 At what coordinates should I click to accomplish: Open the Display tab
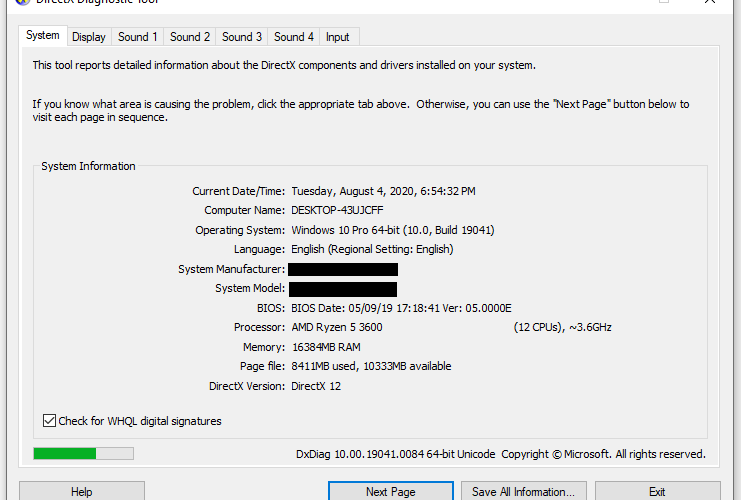tap(88, 37)
